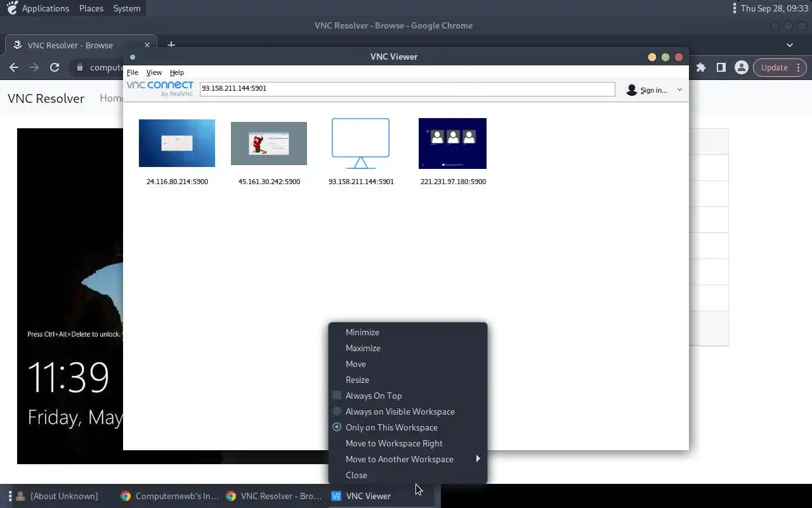Choose Close from the context menu
Viewport: 812px width, 508px height.
[x=408, y=475]
